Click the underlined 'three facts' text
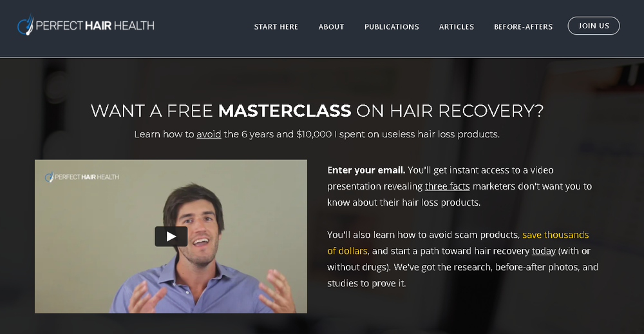The height and width of the screenshot is (334, 644). (448, 186)
